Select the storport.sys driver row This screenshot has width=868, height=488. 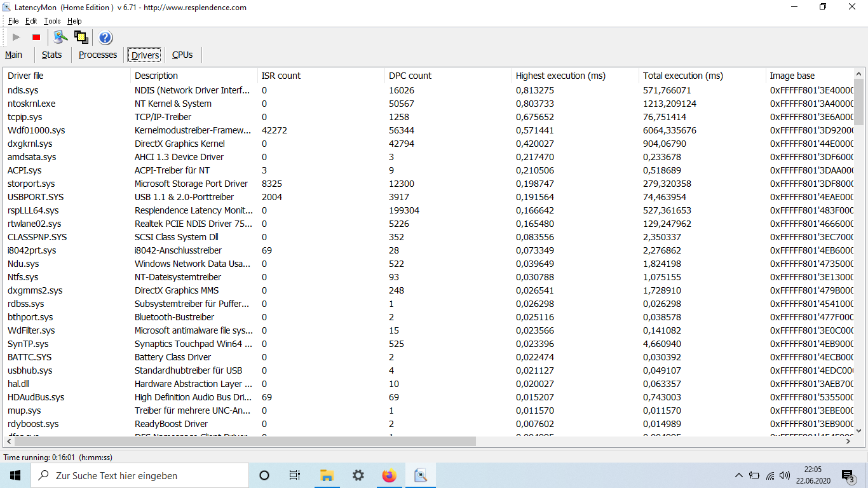429,184
